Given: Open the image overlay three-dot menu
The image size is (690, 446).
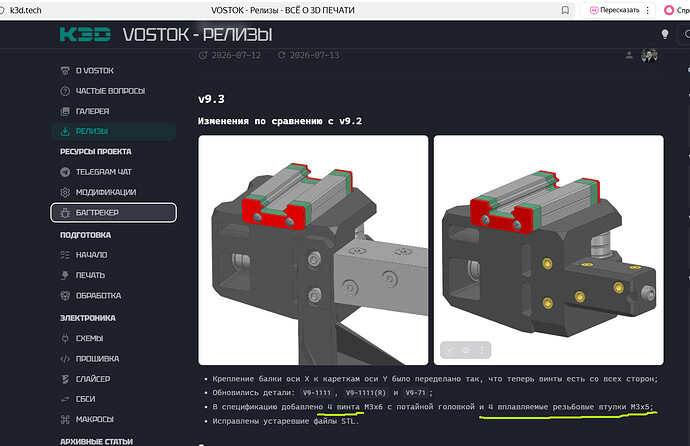Looking at the screenshot, I should [482, 350].
